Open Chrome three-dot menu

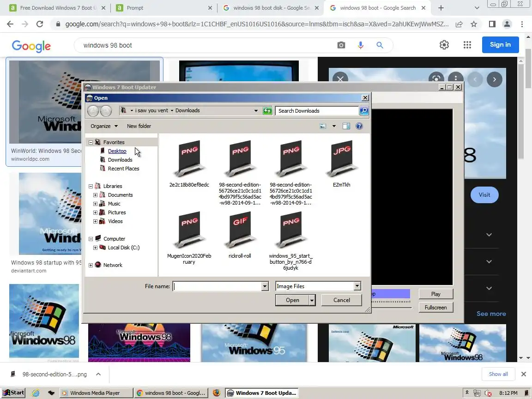(x=522, y=24)
